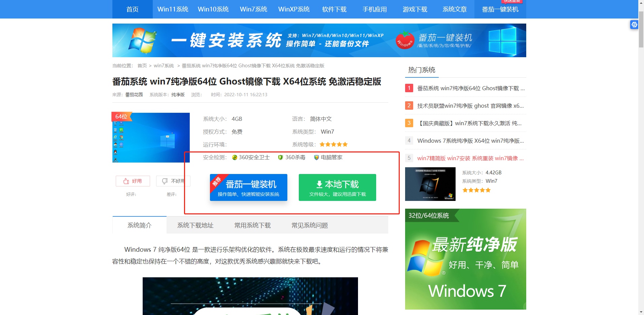Open Win10系统 menu item
644x315 pixels.
pos(213,9)
